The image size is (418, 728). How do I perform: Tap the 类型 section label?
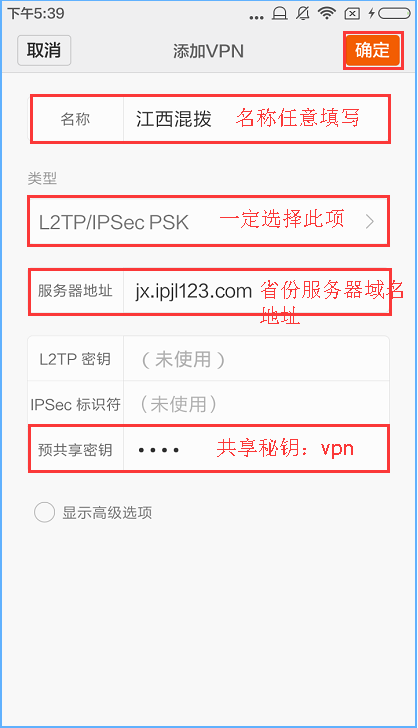(42, 178)
